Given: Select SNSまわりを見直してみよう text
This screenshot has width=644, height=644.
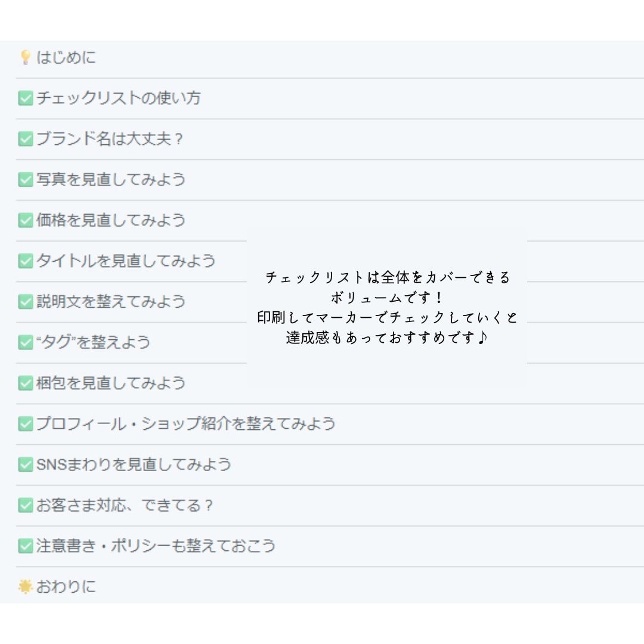Looking at the screenshot, I should coord(134,464).
